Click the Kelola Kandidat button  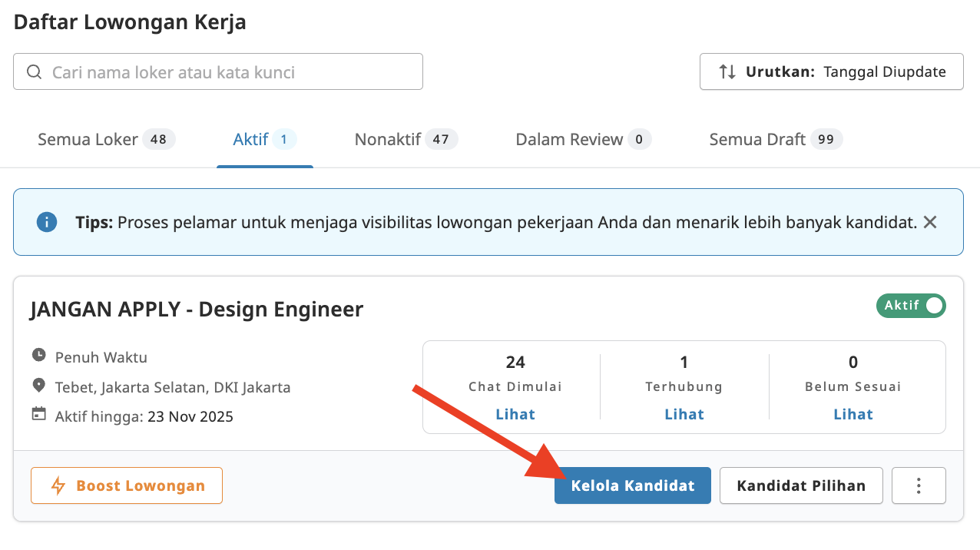click(632, 485)
